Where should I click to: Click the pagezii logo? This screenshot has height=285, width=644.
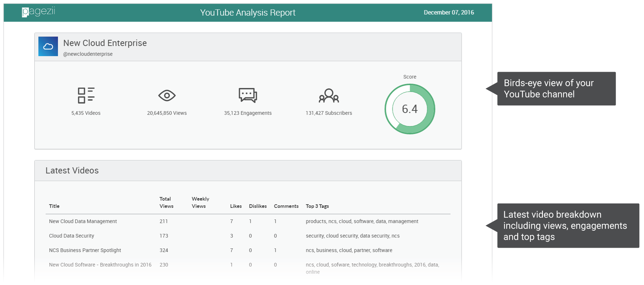click(39, 12)
